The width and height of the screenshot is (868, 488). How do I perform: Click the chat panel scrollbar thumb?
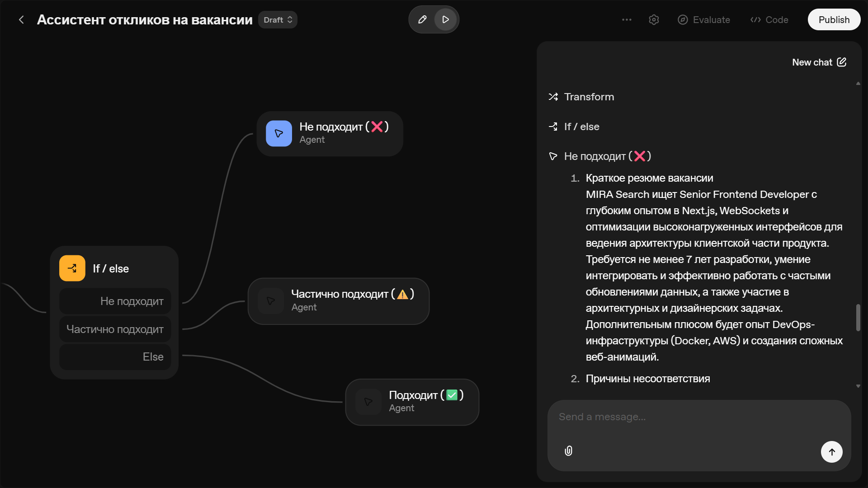coord(858,318)
